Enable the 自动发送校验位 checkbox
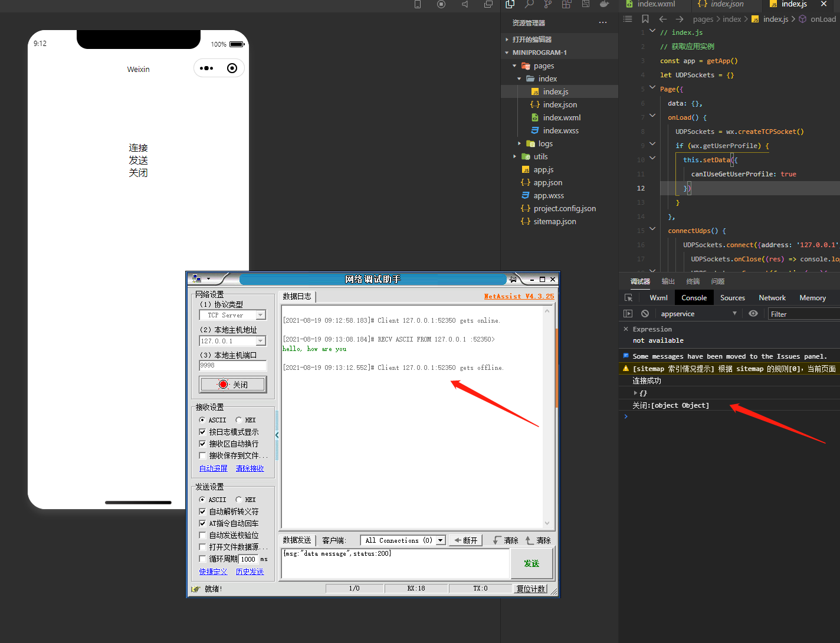The width and height of the screenshot is (840, 643). point(202,535)
